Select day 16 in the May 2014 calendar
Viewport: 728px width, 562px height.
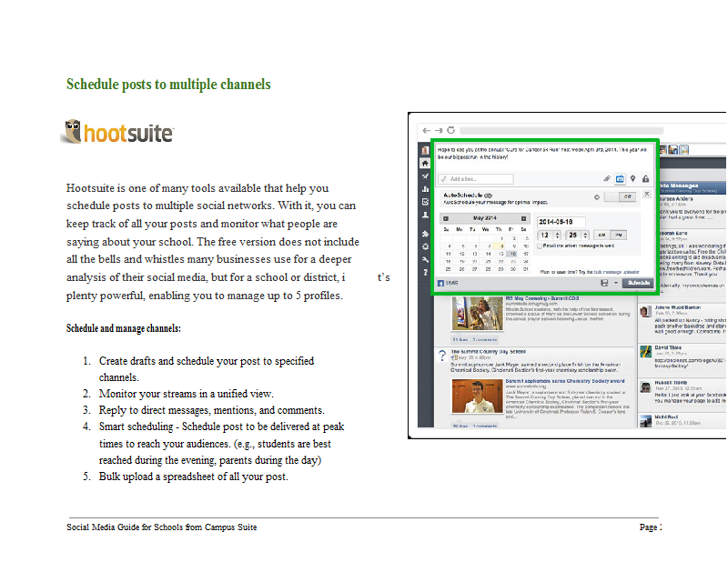coord(512,254)
